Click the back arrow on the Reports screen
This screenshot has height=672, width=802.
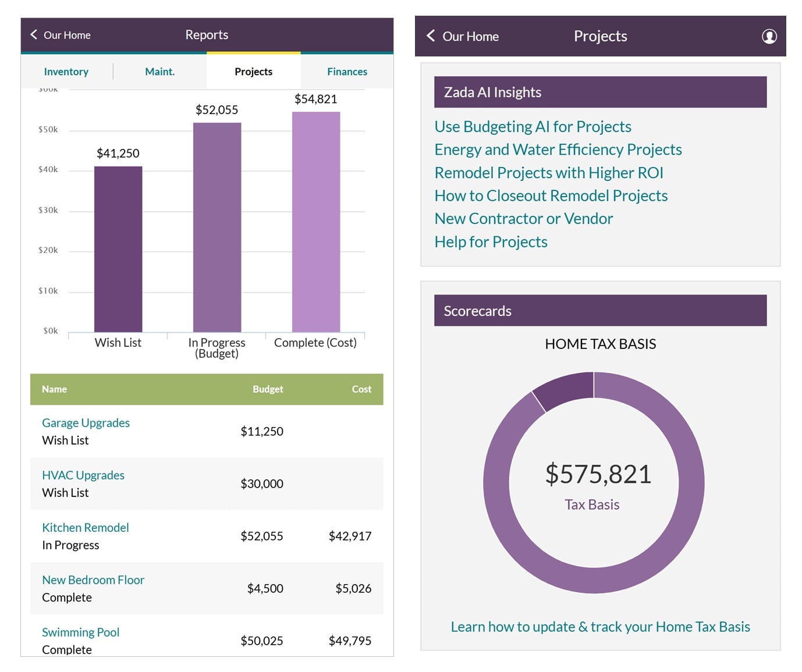point(33,35)
